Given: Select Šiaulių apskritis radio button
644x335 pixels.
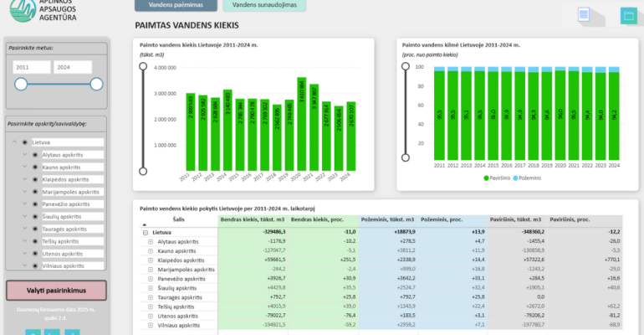Looking at the screenshot, I should (x=35, y=217).
